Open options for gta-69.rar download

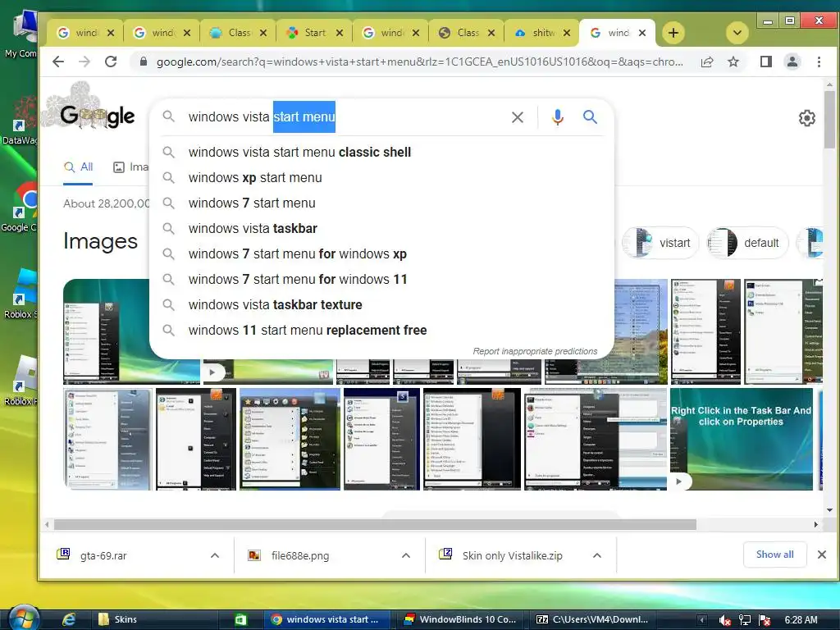click(x=215, y=555)
